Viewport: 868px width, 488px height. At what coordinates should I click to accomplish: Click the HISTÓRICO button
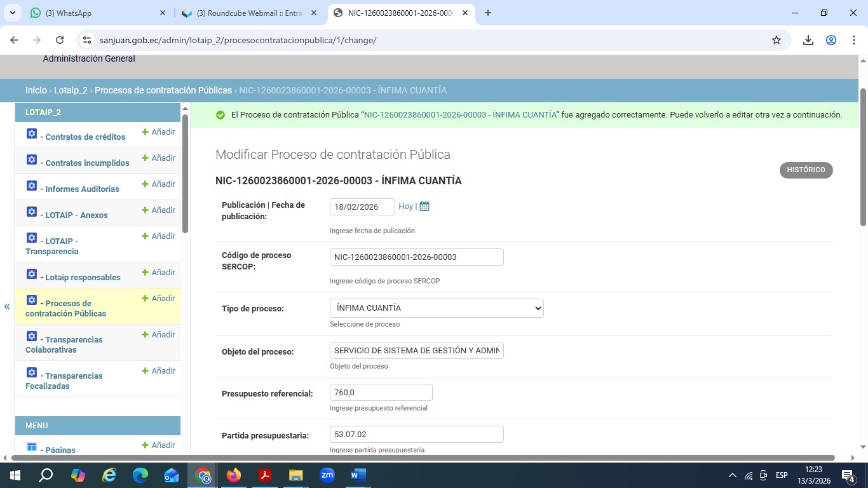tap(806, 170)
